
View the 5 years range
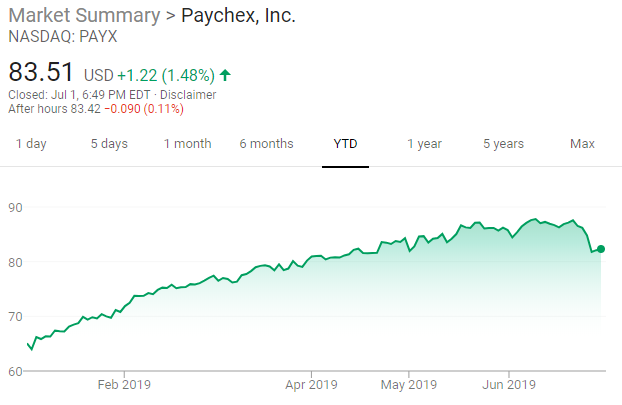pos(503,144)
